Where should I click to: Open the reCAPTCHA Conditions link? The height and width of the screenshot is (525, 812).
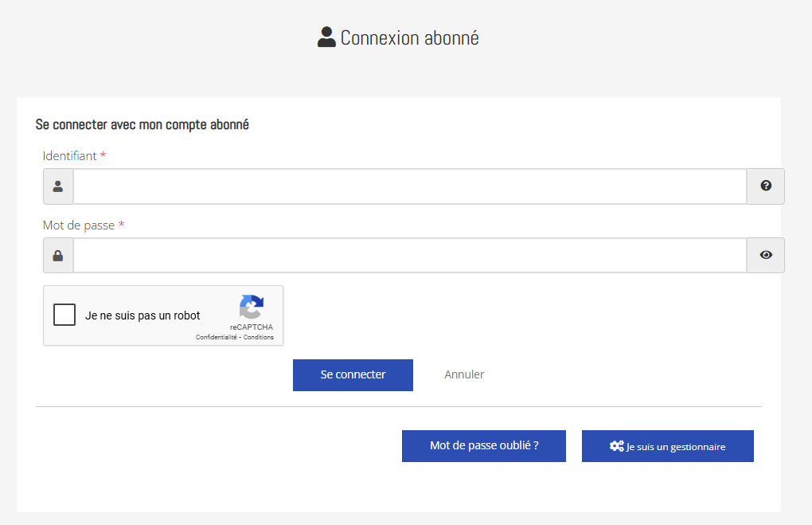coord(259,337)
